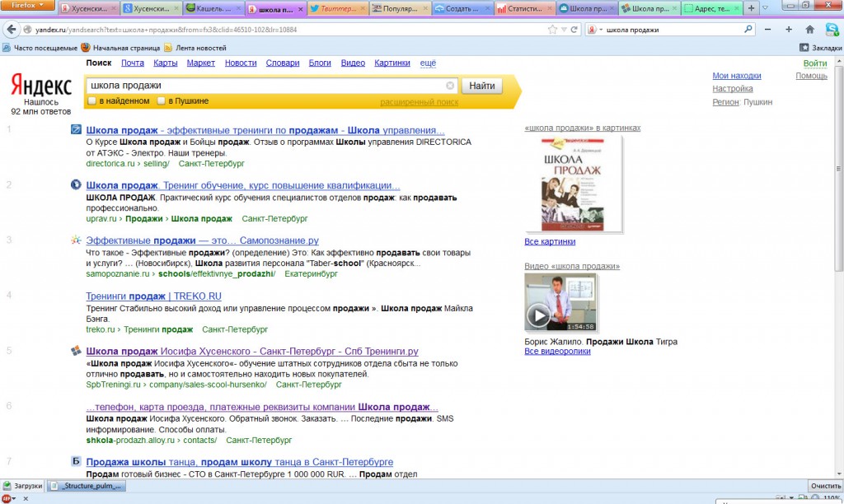Open the Firefox application menu button
844x504 pixels.
pyautogui.click(x=27, y=6)
